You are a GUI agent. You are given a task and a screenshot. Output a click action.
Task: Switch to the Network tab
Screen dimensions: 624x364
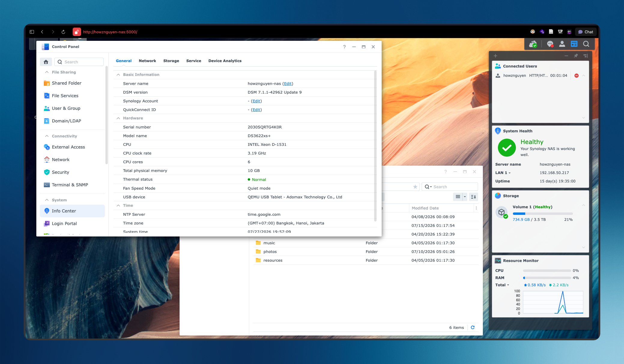point(147,61)
